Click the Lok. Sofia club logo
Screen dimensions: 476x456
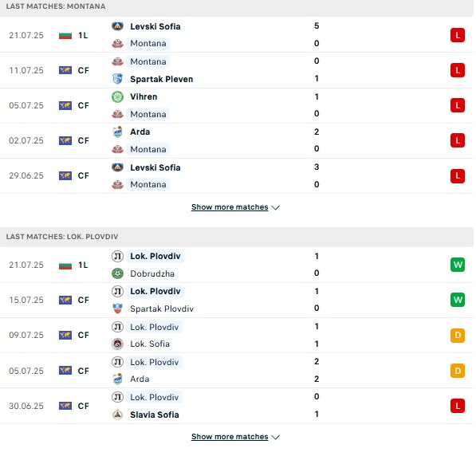[x=117, y=344]
